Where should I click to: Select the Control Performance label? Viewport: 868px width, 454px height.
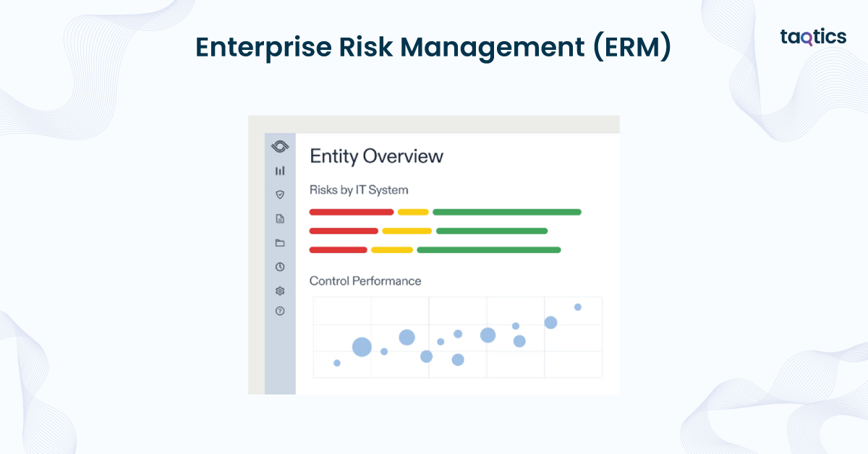365,280
